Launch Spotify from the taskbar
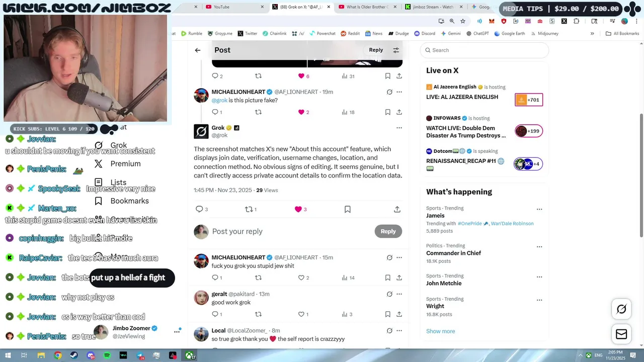The height and width of the screenshot is (362, 644). [x=107, y=355]
